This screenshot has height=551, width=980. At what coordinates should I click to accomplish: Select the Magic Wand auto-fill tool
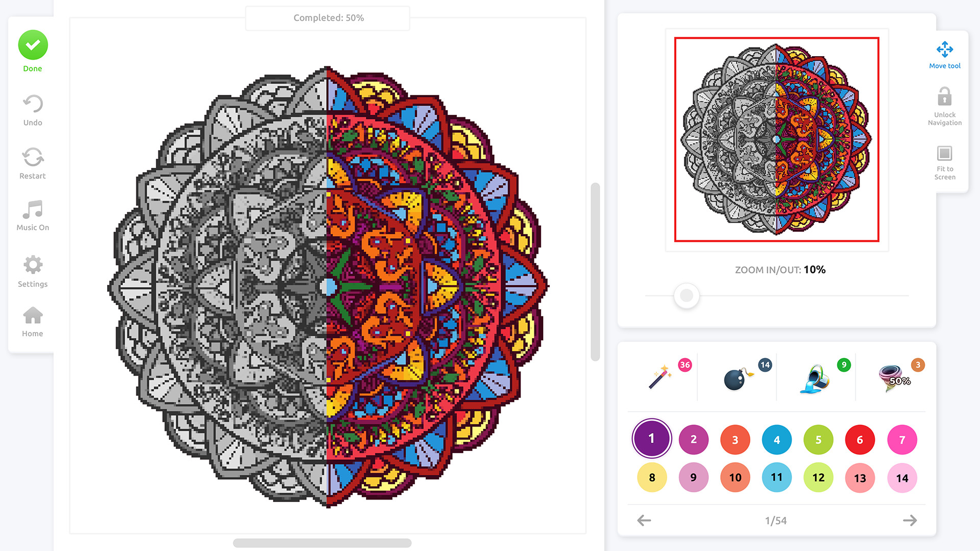pos(661,378)
